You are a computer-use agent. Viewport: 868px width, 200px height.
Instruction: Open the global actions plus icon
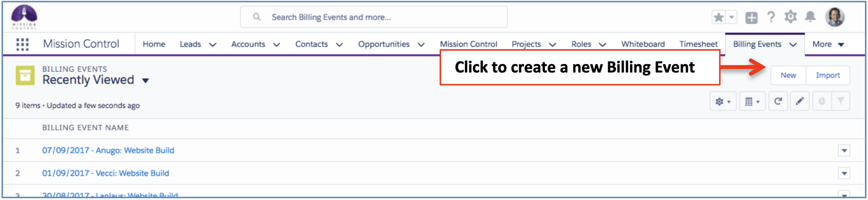pos(751,18)
